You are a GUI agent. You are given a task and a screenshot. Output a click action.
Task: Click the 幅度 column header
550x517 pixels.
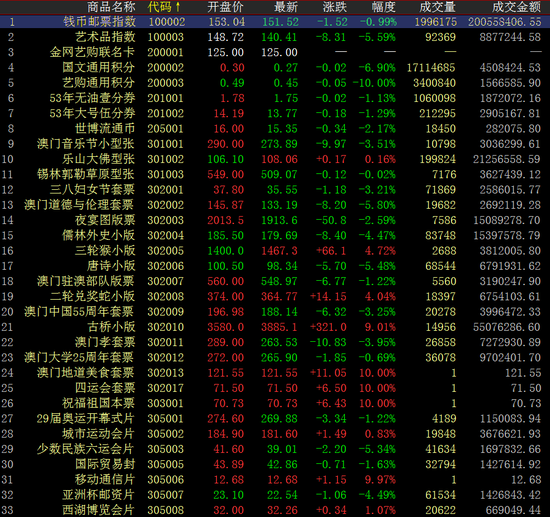[x=383, y=7]
